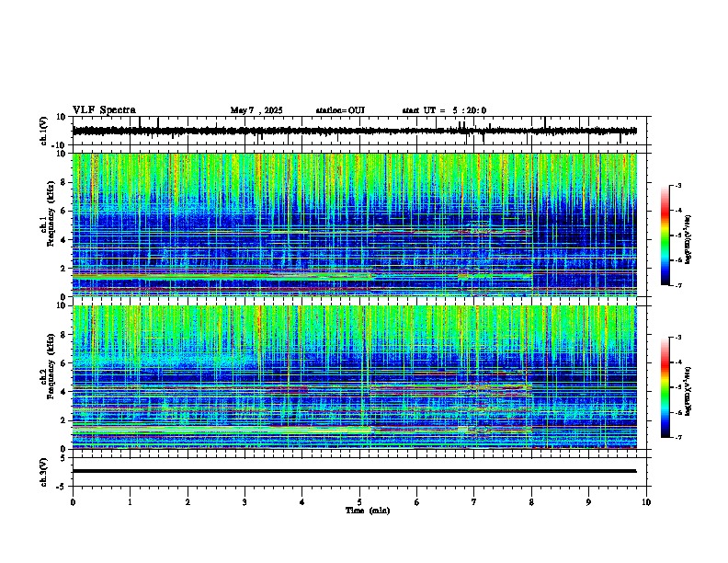Click the "2" tick on ch.2 frequency axis
This screenshot has width=728, height=563.
(x=63, y=419)
